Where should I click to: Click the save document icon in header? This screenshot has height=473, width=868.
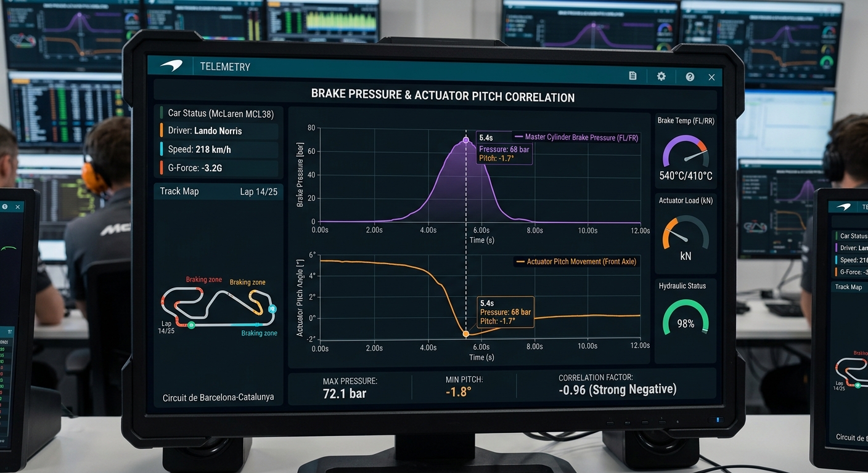pyautogui.click(x=633, y=76)
